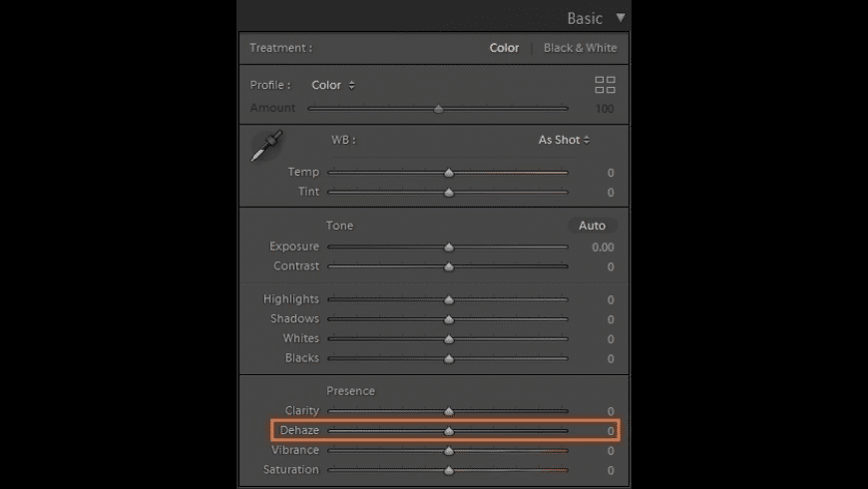This screenshot has width=868, height=489.
Task: Pick the White Balance eyedropper tool
Action: point(266,146)
